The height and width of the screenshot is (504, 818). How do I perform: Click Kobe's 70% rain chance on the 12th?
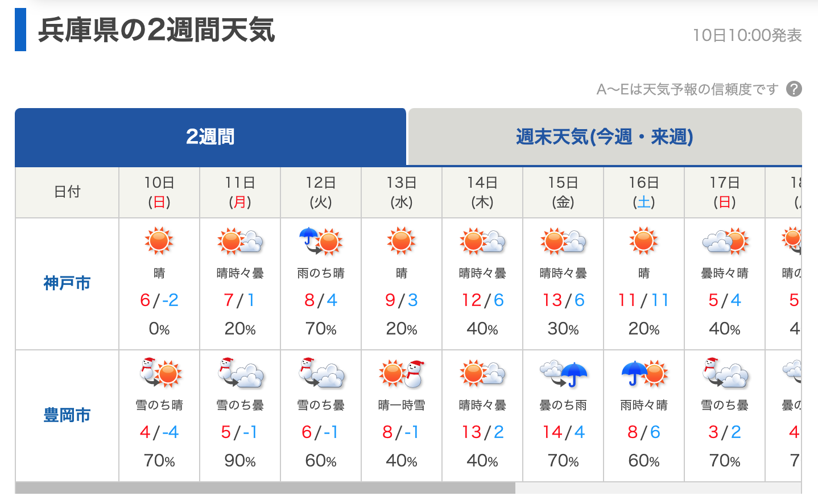tap(321, 329)
